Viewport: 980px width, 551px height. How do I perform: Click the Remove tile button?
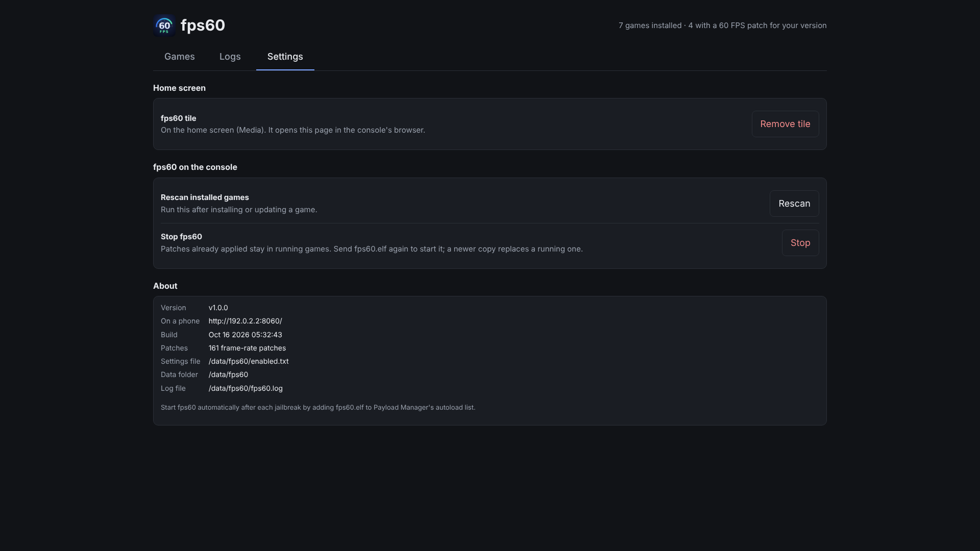point(785,124)
